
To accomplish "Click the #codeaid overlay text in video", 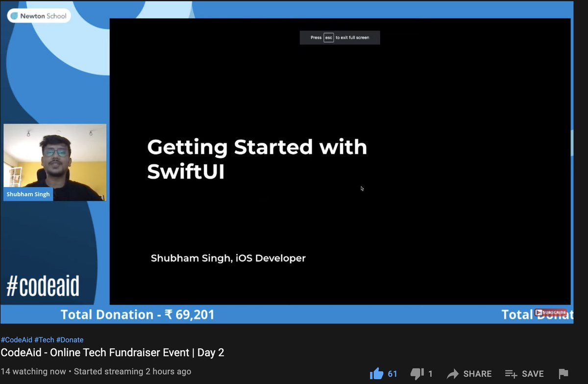I will [x=43, y=286].
